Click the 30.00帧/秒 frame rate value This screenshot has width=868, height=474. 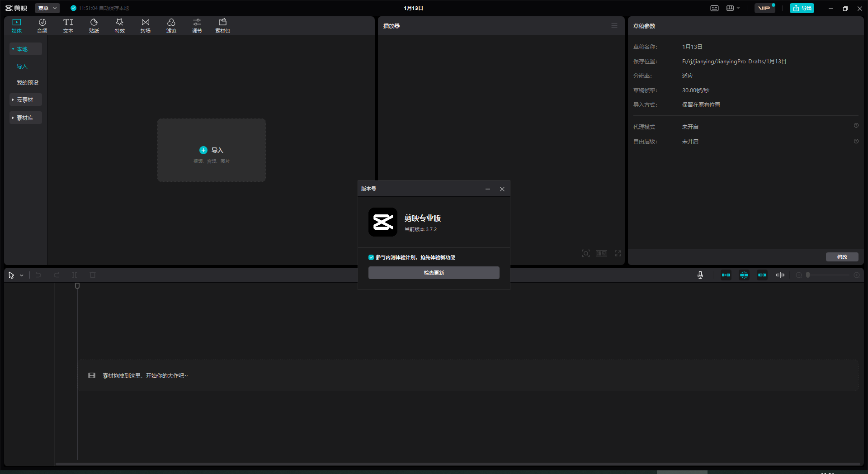pyautogui.click(x=696, y=90)
